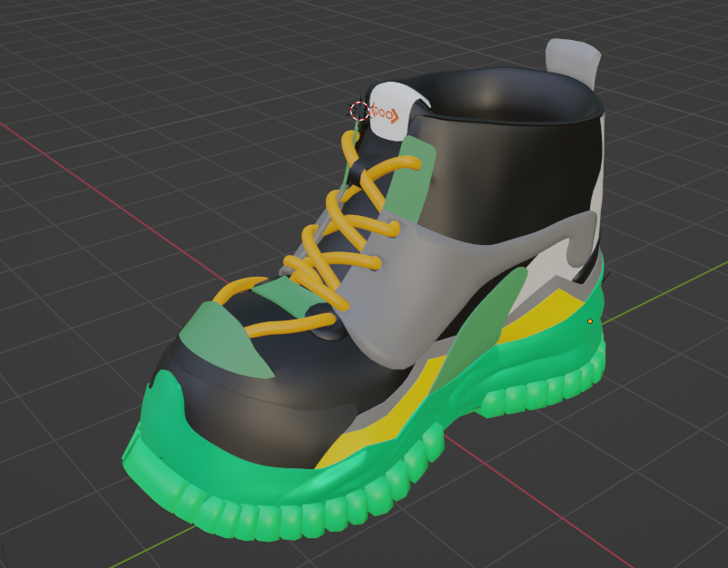The image size is (728, 568).
Task: Click the 3D cursor crosshair near the tongue
Action: pos(359,111)
